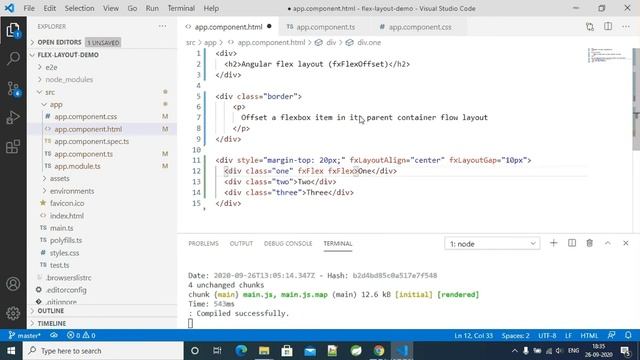Image resolution: width=640 pixels, height=360 pixels.
Task: Open styles.css file in explorer
Action: pos(64,253)
